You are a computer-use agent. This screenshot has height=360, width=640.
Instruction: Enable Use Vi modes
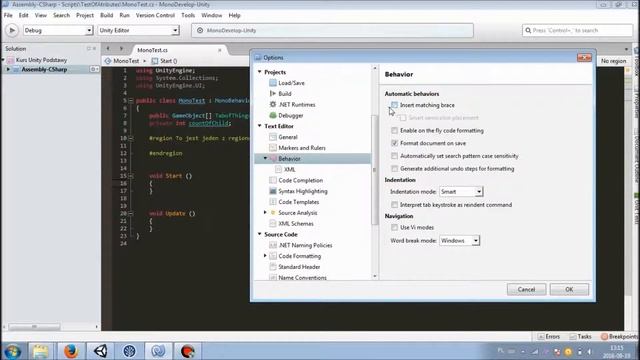[x=394, y=227]
